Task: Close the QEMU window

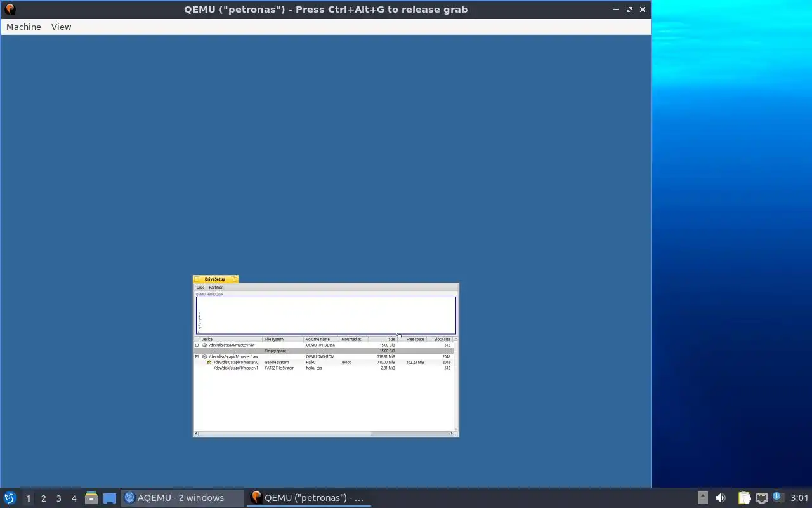Action: coord(643,10)
